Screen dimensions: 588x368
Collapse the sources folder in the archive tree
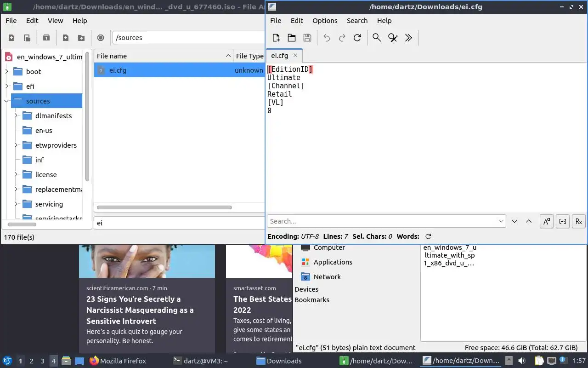coord(7,101)
